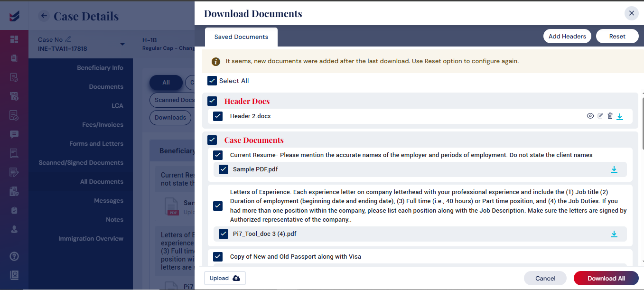Click the Add Headers button

pos(567,37)
